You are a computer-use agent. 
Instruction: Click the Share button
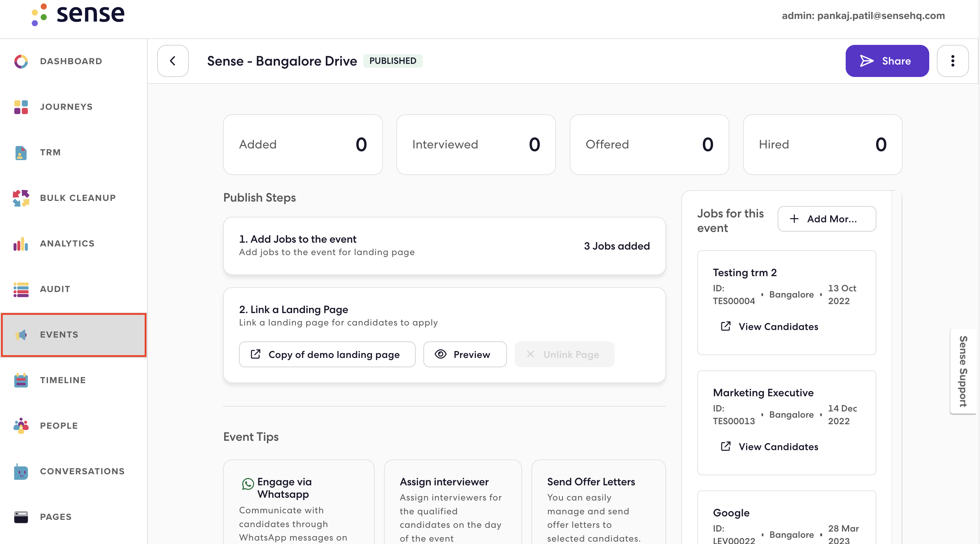pyautogui.click(x=887, y=61)
